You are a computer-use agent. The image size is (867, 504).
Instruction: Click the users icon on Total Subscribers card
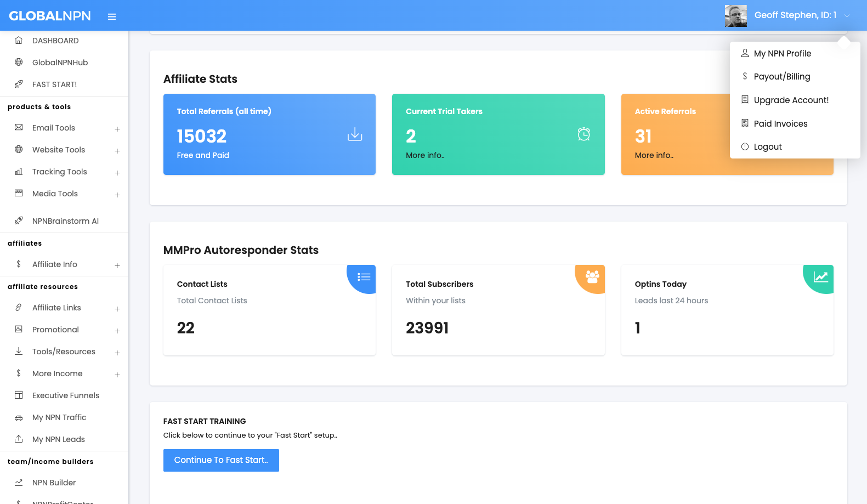coord(592,276)
